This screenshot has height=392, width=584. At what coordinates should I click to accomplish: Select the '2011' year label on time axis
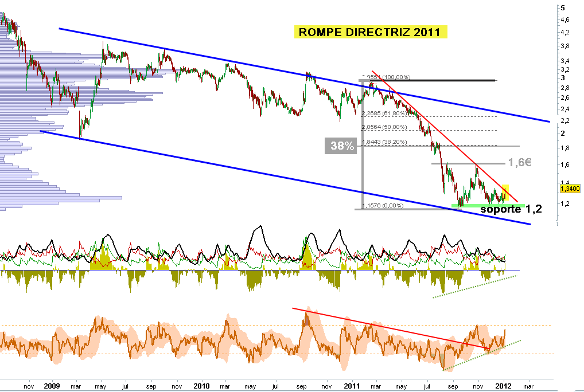point(352,386)
